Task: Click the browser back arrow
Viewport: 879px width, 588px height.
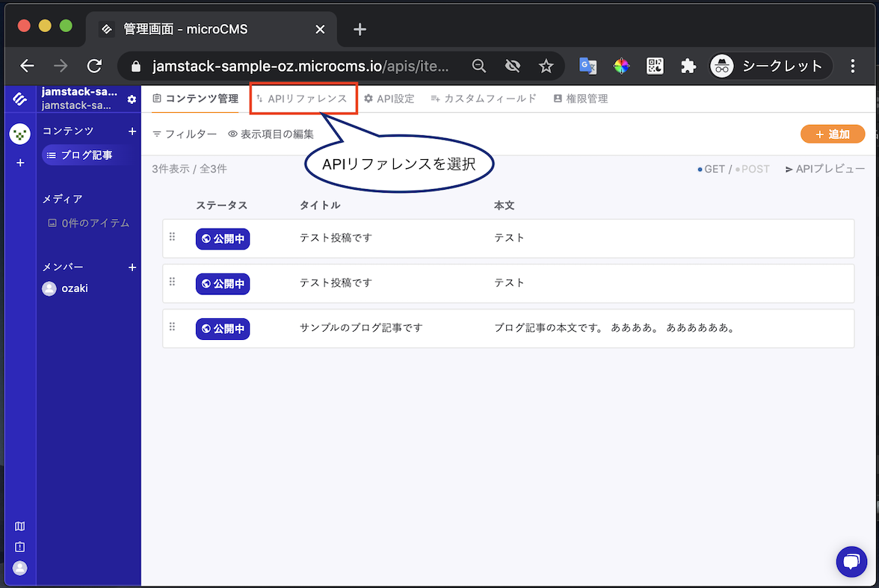Action: point(27,66)
